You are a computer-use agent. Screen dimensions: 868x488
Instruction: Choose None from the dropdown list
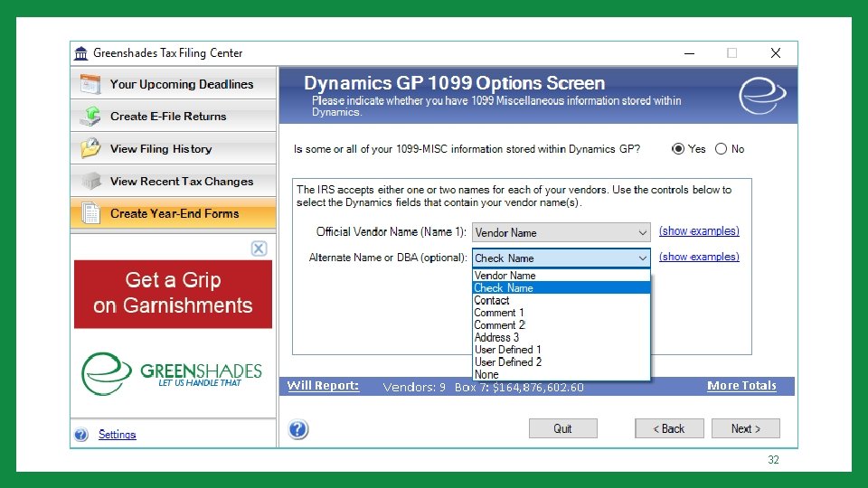[x=561, y=374]
